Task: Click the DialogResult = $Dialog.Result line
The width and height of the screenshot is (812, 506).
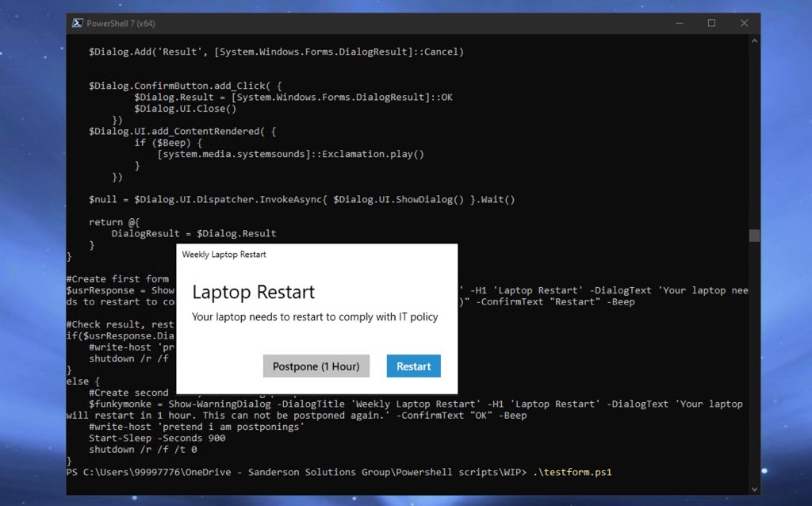Action: click(x=193, y=233)
